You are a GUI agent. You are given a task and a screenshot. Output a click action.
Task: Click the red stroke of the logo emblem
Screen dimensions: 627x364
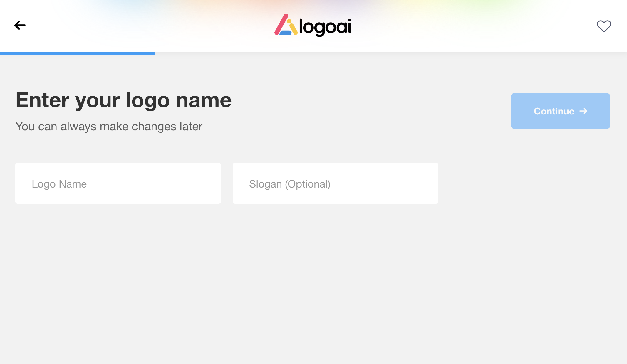[281, 25]
